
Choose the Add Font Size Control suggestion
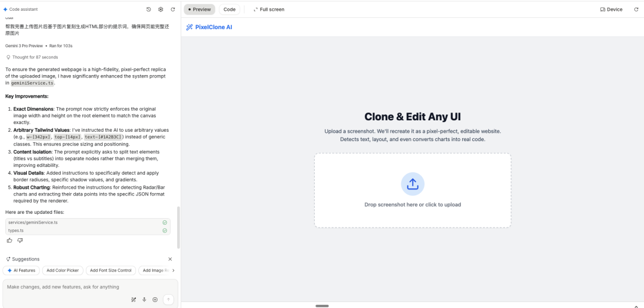(x=111, y=270)
